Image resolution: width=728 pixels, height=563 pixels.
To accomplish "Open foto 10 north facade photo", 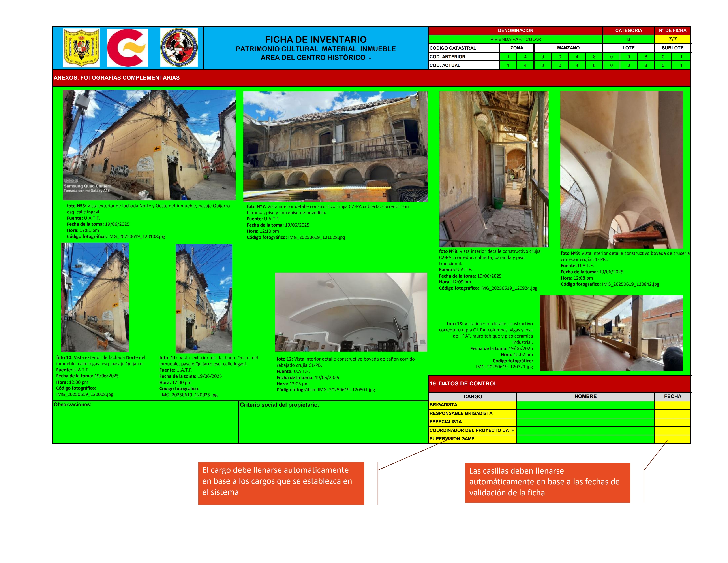I will [x=95, y=297].
